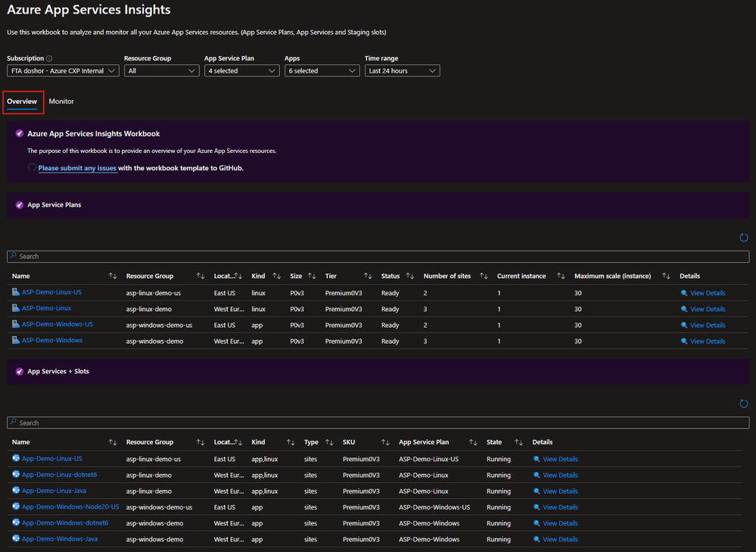Viewport: 756px width, 552px height.
Task: Click the App-Demo-Linux-US app icon
Action: [x=16, y=458]
